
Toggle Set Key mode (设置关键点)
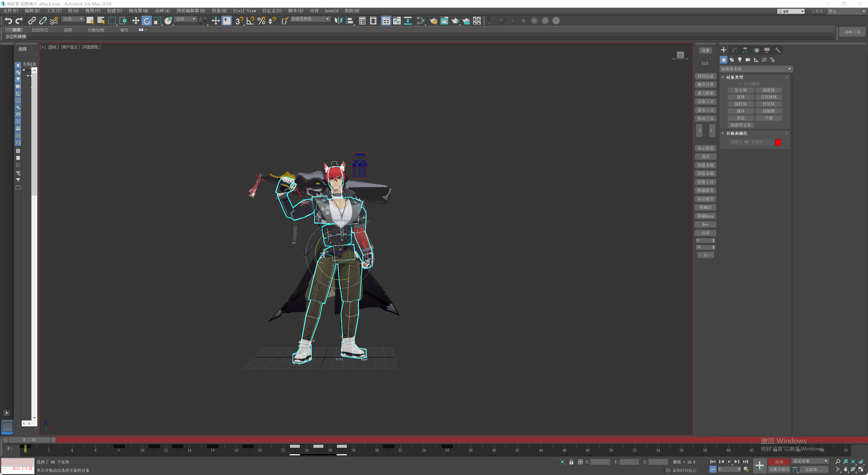pyautogui.click(x=779, y=469)
